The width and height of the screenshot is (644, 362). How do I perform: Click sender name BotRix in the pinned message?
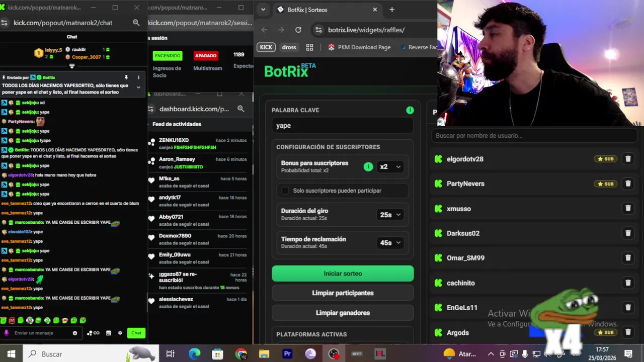(x=49, y=77)
